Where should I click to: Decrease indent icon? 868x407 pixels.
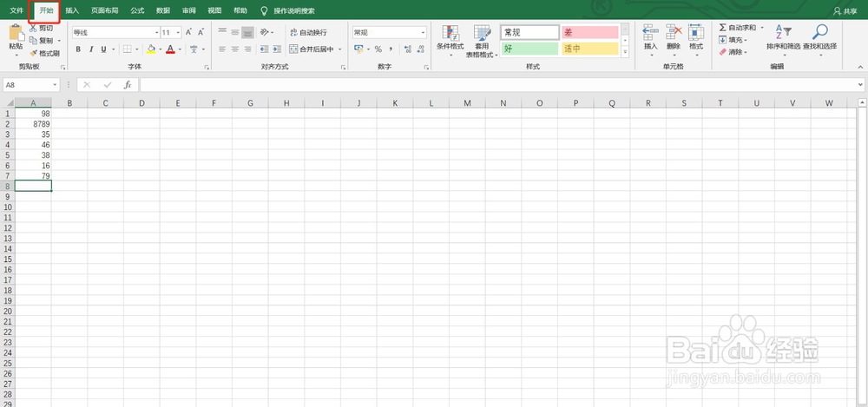pos(264,49)
